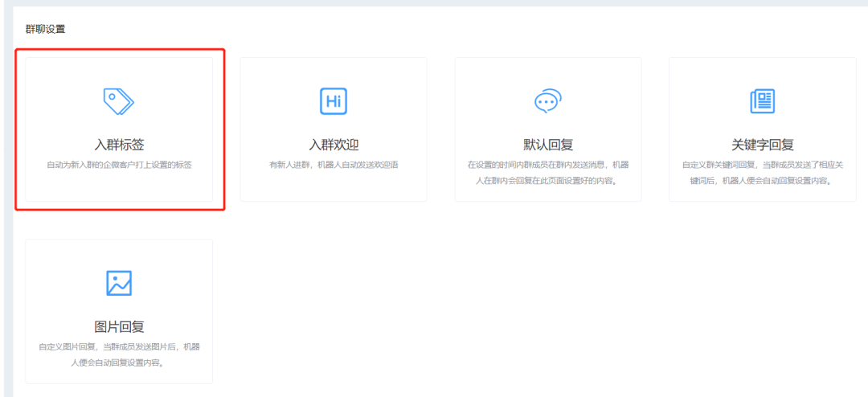Click the chat bubble icon for 默认回复
868x397 pixels.
[548, 101]
